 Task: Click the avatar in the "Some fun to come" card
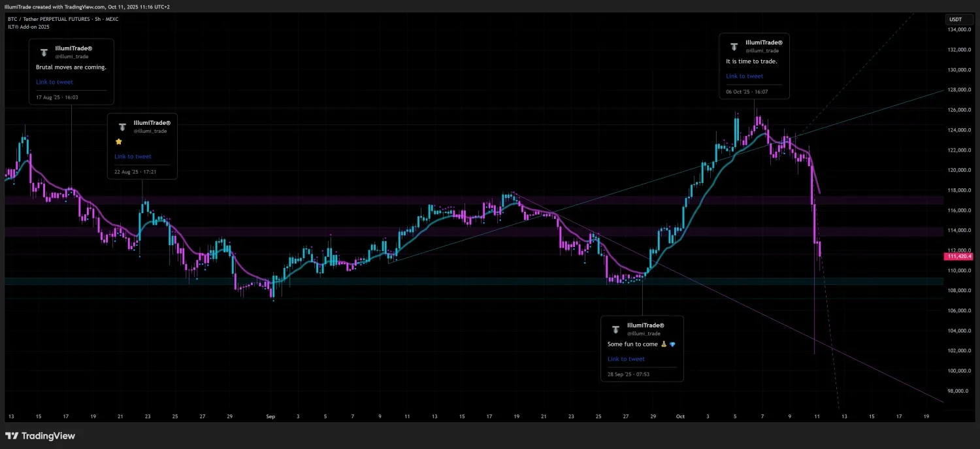(x=615, y=329)
